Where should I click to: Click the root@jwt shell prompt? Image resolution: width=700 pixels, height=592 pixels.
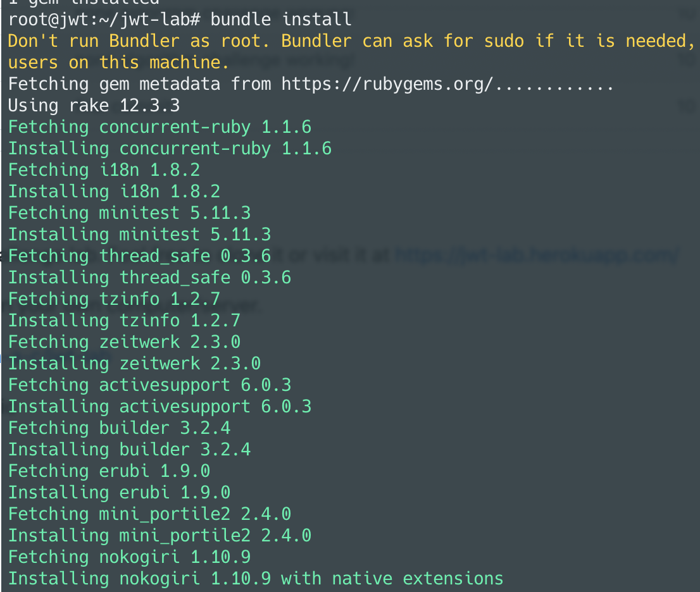tap(104, 20)
